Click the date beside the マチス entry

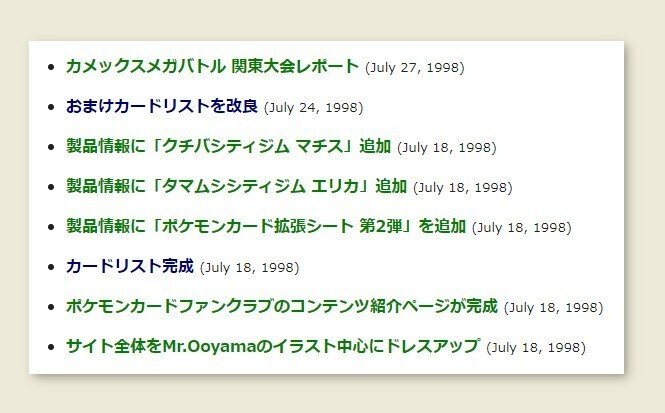coord(447,148)
